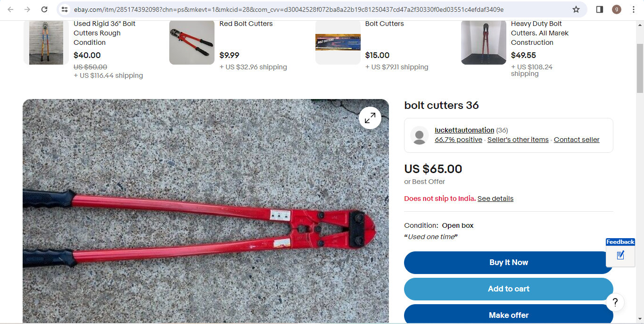The height and width of the screenshot is (324, 644).
Task: View Seller's other items
Action: pos(518,140)
